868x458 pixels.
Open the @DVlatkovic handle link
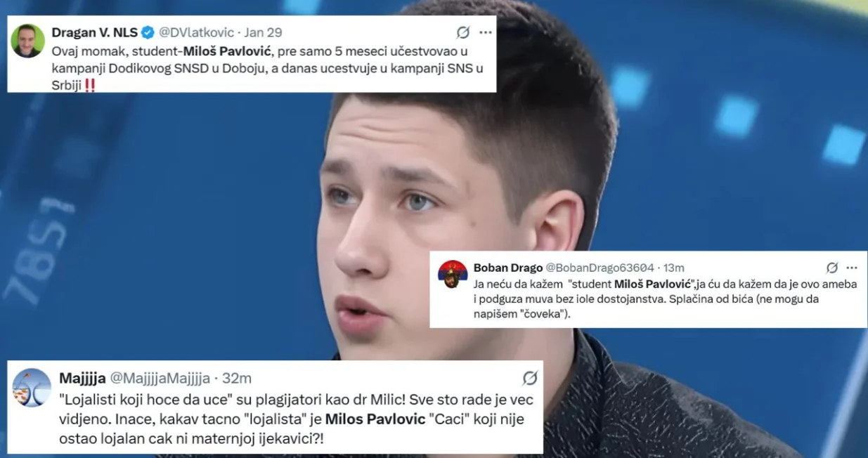[x=196, y=32]
